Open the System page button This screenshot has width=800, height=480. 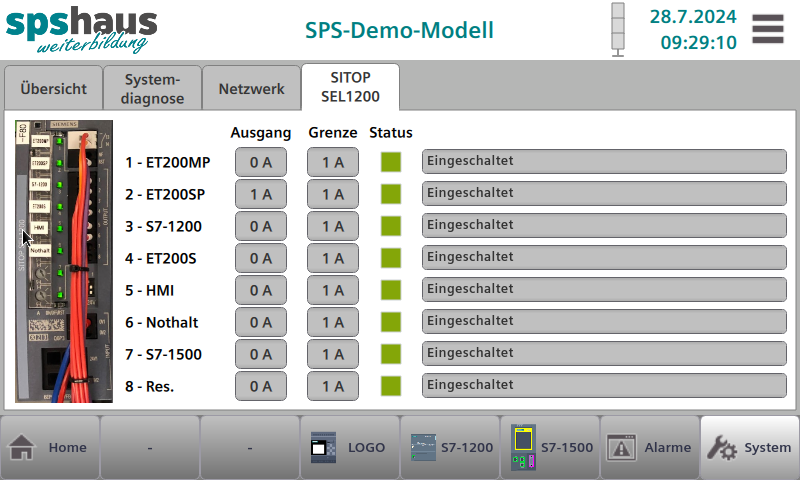tap(749, 447)
